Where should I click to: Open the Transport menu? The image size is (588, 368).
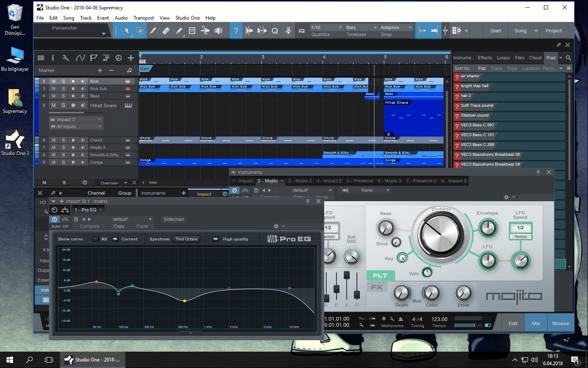click(143, 18)
